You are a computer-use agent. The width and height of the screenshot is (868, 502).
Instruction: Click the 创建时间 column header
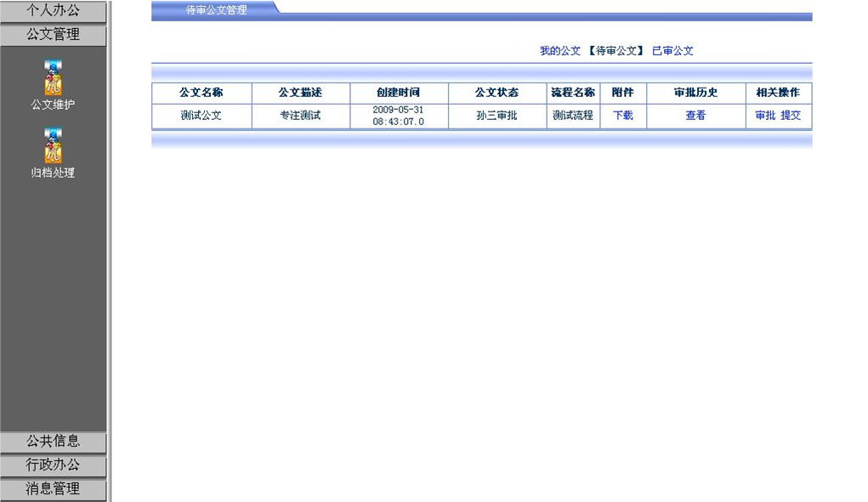click(x=399, y=93)
